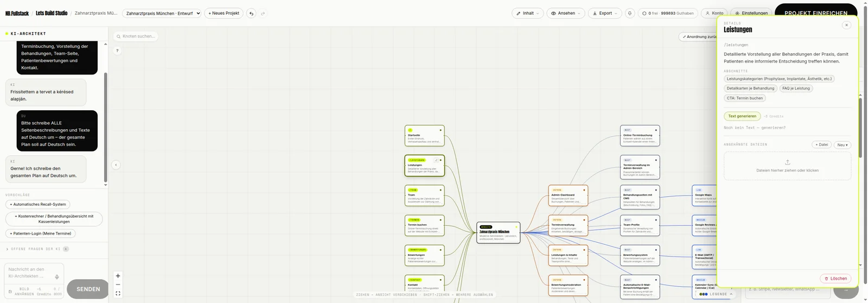Screen dimensions: 868x303
Task: Select the Bewertungssystem feature node
Action: point(640,255)
